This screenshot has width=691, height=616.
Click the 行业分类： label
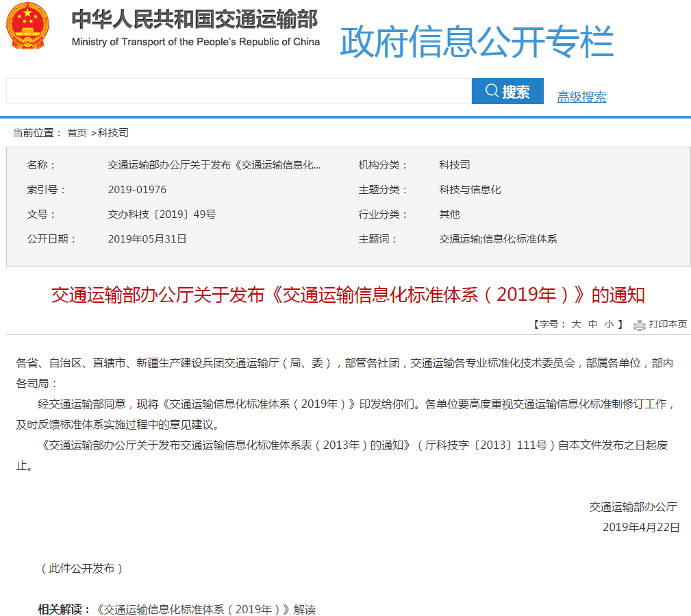383,214
